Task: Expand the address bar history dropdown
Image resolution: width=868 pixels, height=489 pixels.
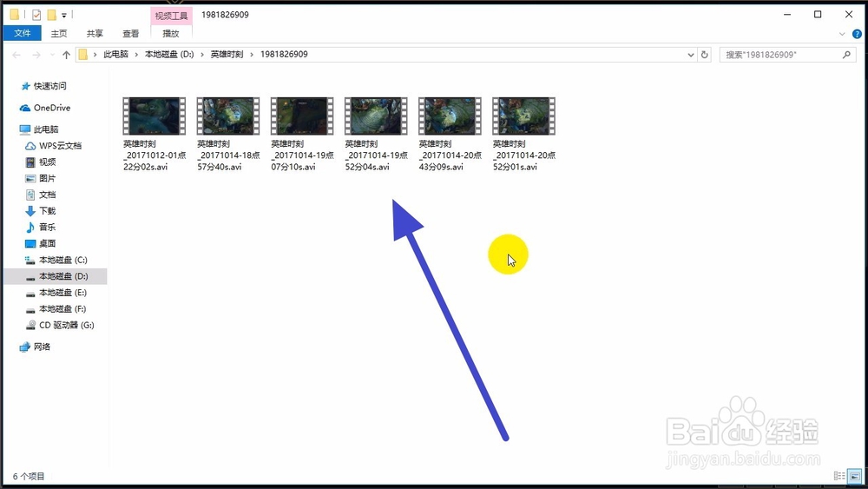Action: click(690, 55)
